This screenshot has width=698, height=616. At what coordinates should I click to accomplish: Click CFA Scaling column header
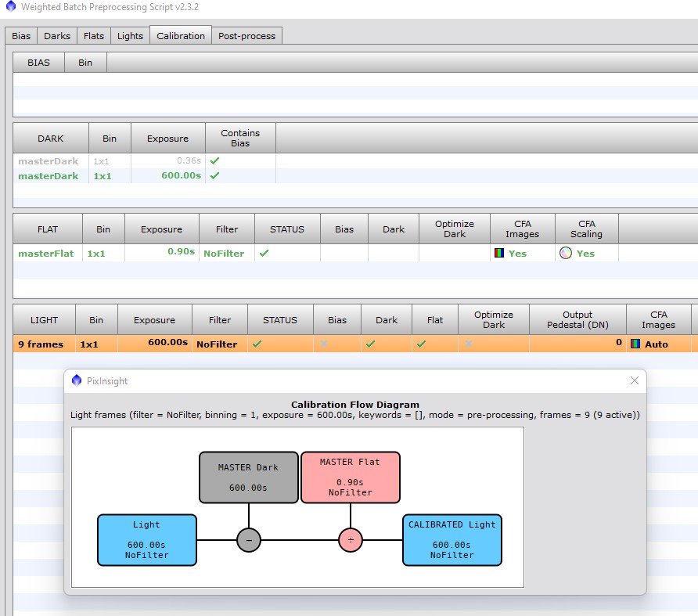click(587, 229)
